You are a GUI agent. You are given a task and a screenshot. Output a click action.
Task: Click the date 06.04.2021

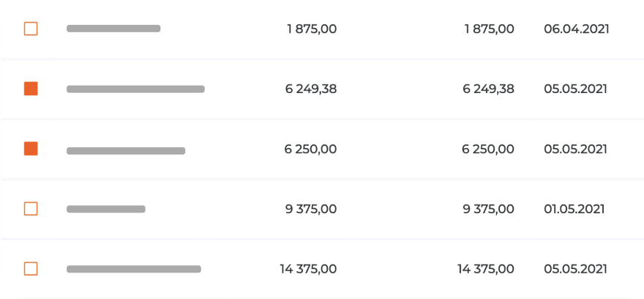pyautogui.click(x=577, y=29)
